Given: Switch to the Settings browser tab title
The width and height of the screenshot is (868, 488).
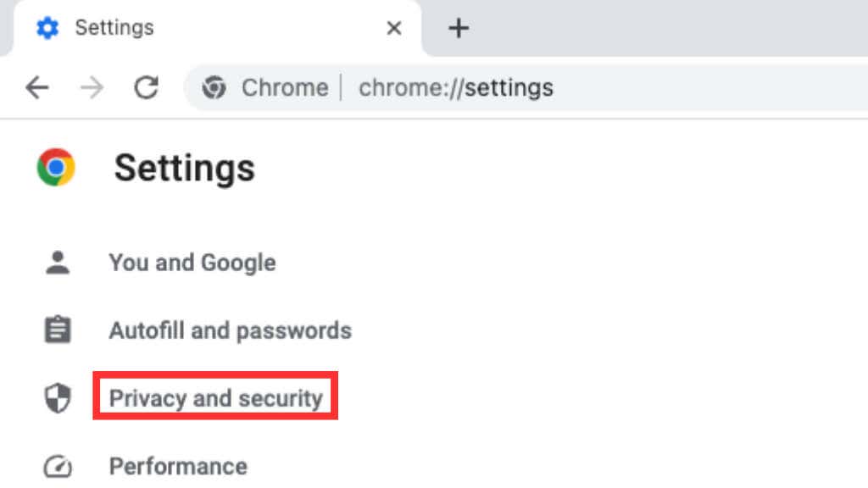Looking at the screenshot, I should [x=116, y=28].
